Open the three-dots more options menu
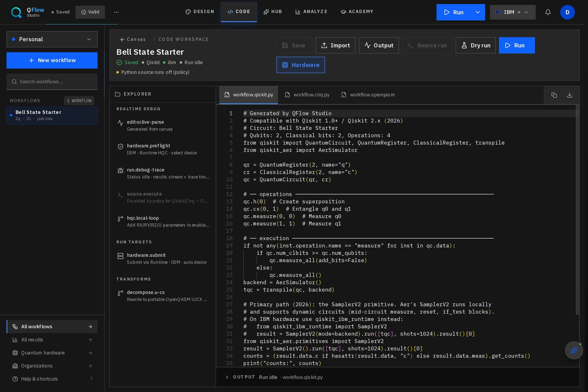Screen dimensions: 588x392 pyautogui.click(x=116, y=12)
